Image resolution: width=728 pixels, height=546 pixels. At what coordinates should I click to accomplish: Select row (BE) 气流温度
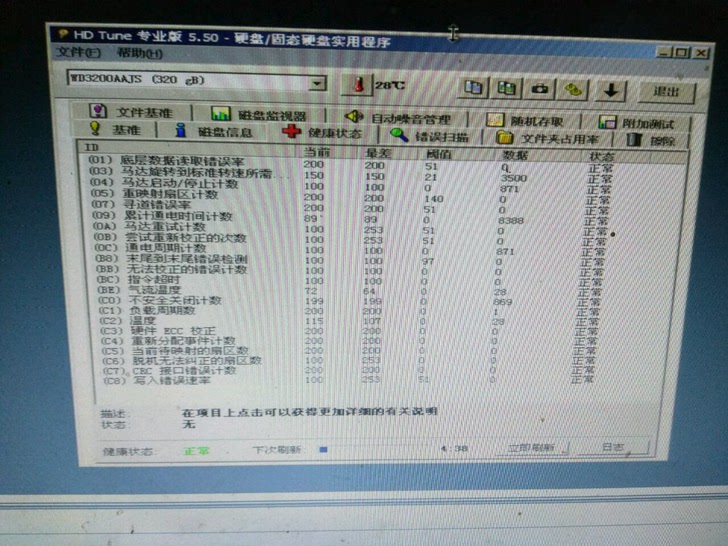point(383,291)
